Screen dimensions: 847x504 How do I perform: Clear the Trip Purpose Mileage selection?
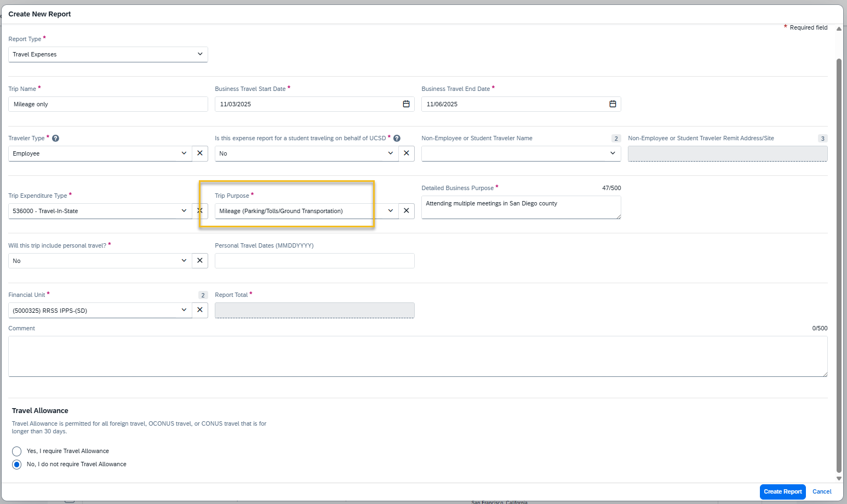pyautogui.click(x=407, y=211)
